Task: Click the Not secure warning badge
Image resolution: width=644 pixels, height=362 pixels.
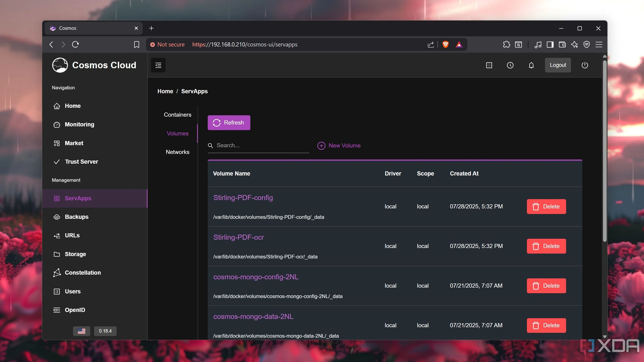Action: click(x=167, y=44)
